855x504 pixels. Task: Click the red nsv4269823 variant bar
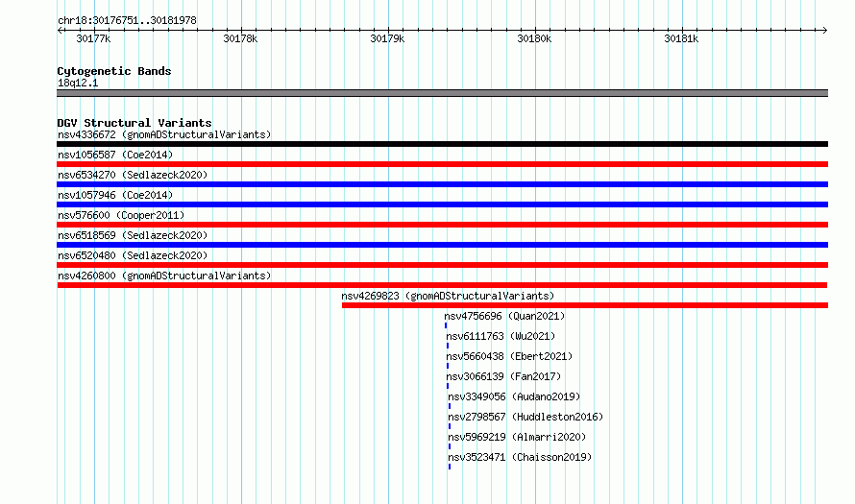[585, 305]
